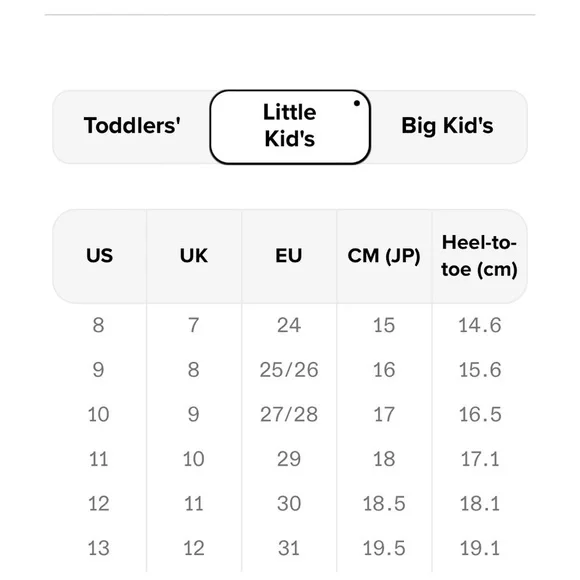Select the EU 25/26 cell

pos(289,370)
